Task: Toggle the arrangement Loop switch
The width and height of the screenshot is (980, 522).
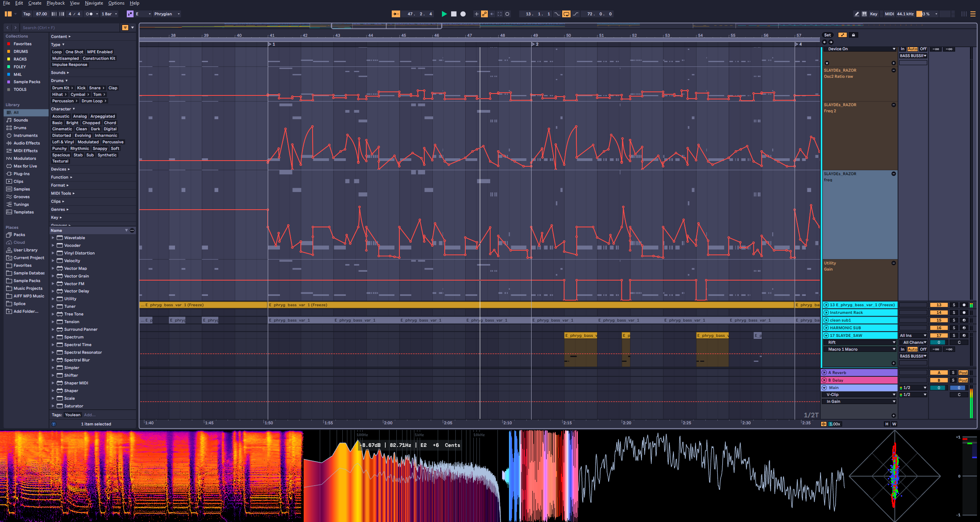Action: [x=566, y=14]
